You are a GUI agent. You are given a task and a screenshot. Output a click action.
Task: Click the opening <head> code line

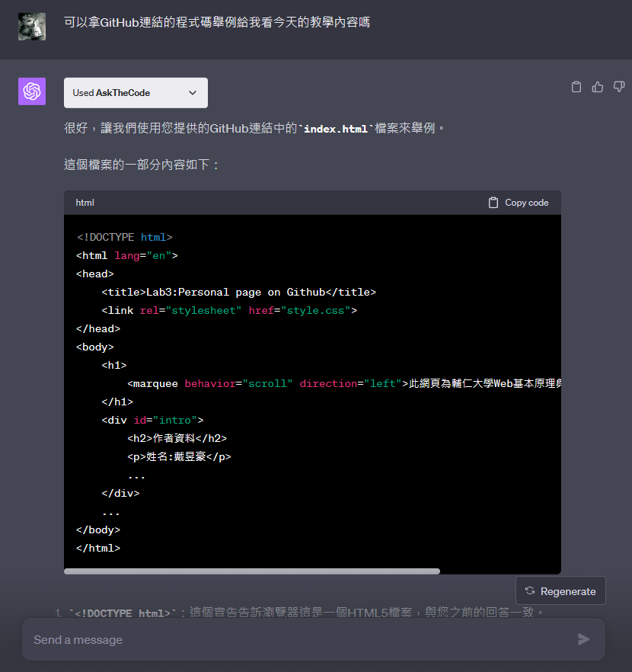click(x=95, y=274)
